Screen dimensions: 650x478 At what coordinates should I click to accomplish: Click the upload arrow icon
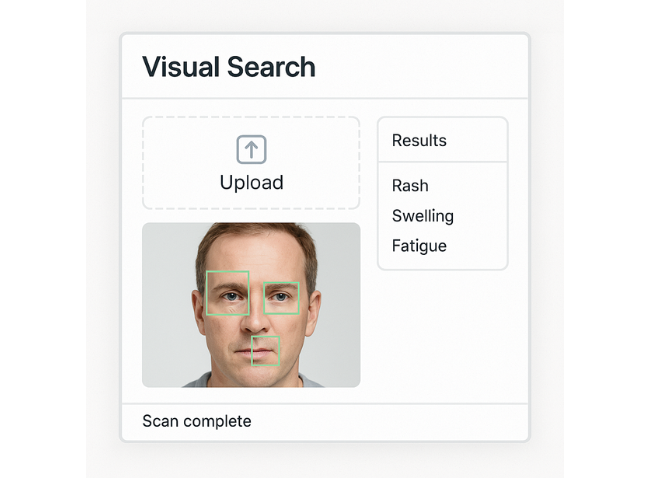251,149
